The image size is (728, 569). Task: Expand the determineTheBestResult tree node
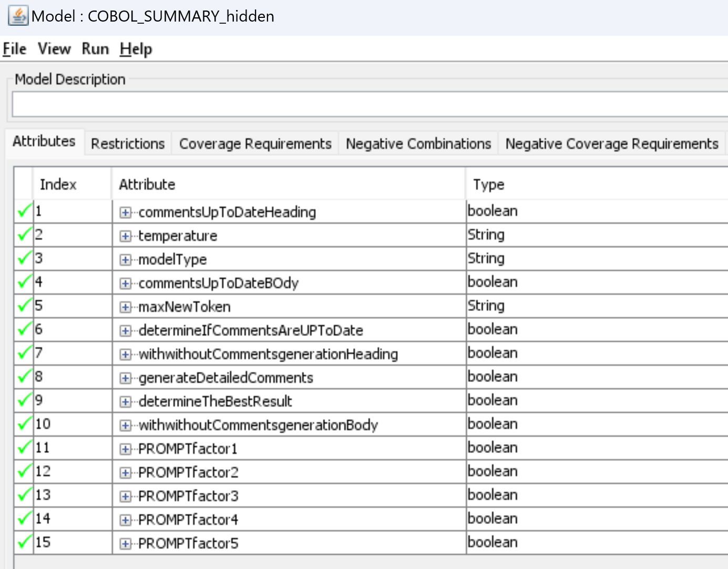point(125,402)
